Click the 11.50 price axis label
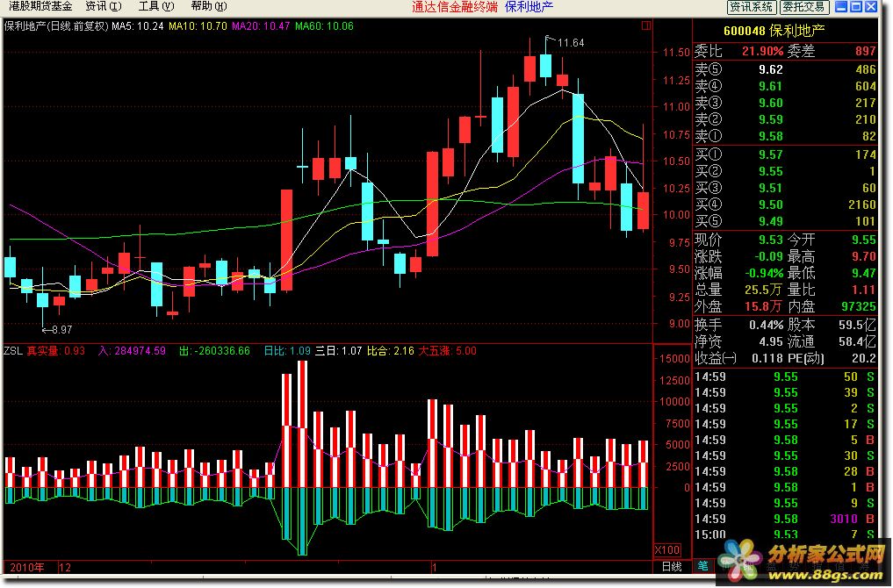 677,53
